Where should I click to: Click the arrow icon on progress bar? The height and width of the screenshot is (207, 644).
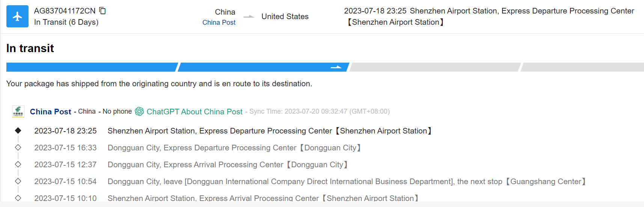pos(336,67)
